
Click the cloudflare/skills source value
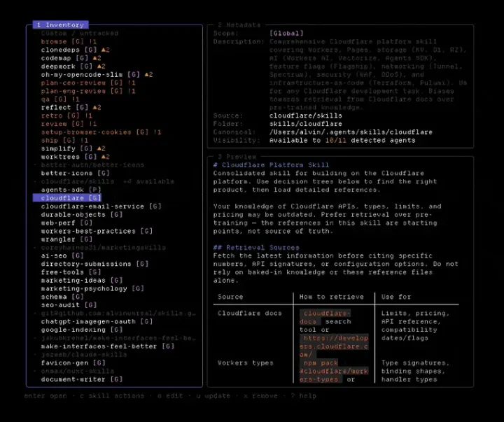[x=306, y=115]
